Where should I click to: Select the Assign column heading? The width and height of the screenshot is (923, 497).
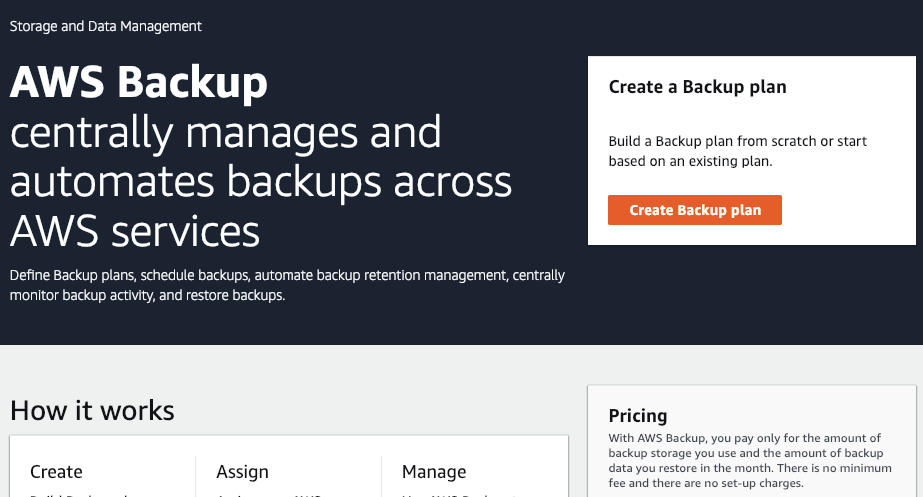click(242, 472)
